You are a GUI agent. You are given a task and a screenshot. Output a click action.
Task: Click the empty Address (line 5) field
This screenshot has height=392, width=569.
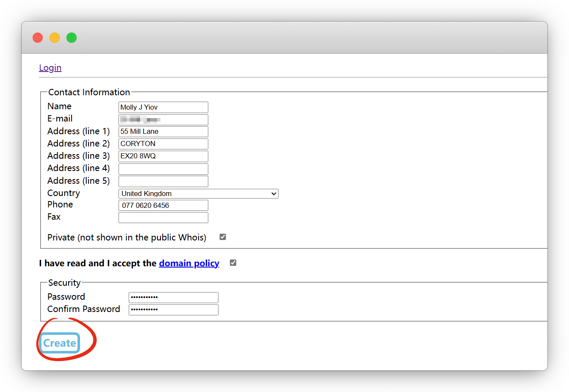coord(163,181)
